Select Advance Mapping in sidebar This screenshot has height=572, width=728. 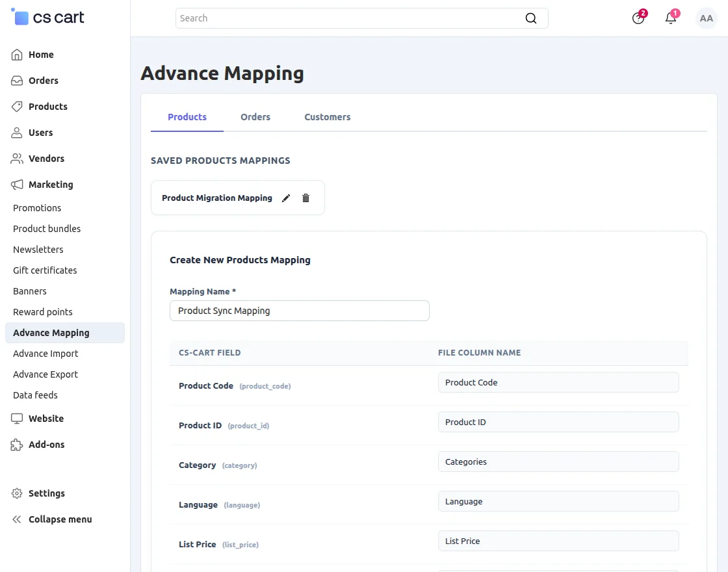tap(65, 333)
